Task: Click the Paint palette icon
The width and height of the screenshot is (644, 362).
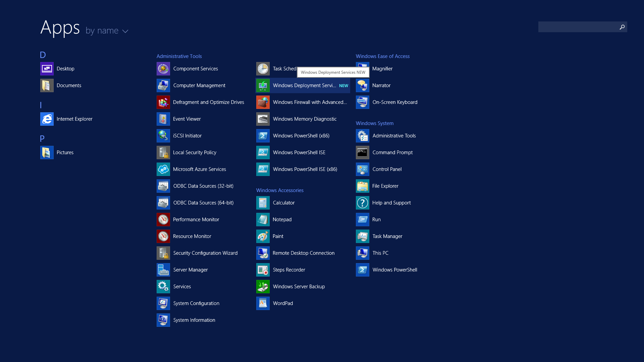Action: (x=263, y=236)
